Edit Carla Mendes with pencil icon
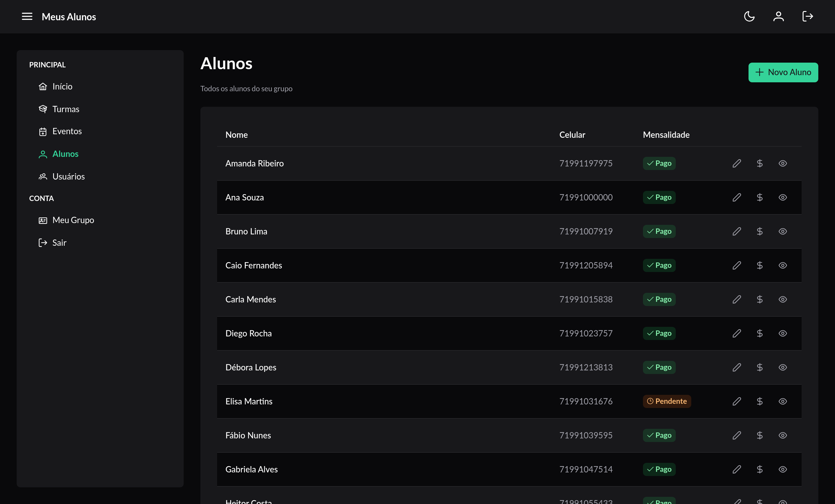This screenshot has width=835, height=504. tap(737, 299)
